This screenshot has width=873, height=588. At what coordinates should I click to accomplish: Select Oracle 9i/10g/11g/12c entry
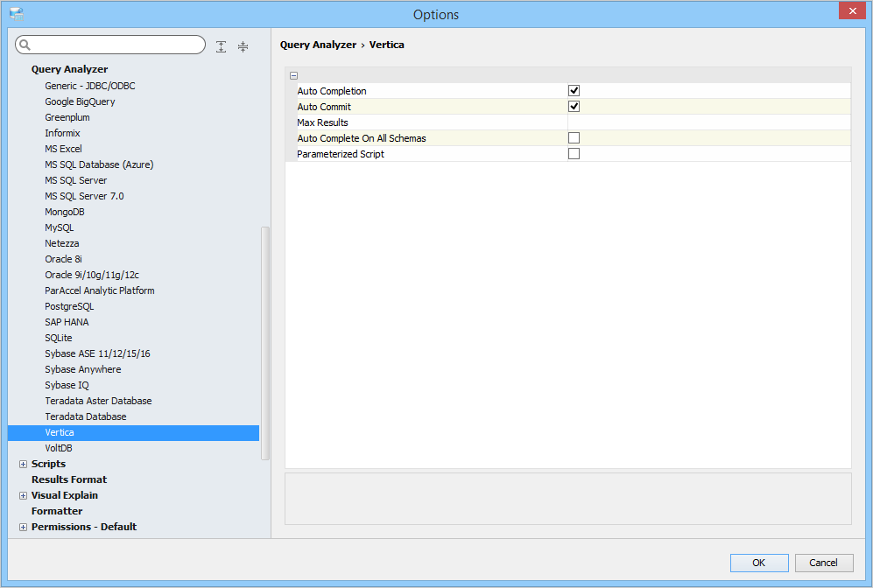92,275
